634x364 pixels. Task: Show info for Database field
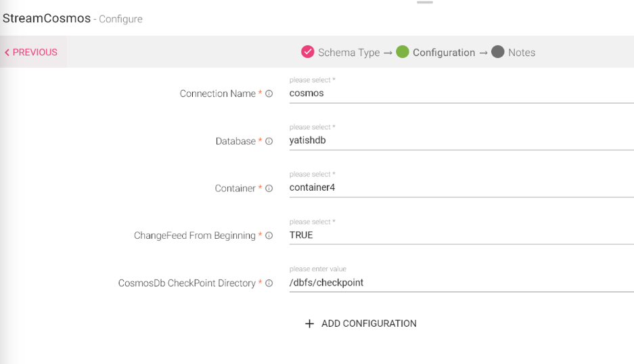(x=269, y=141)
